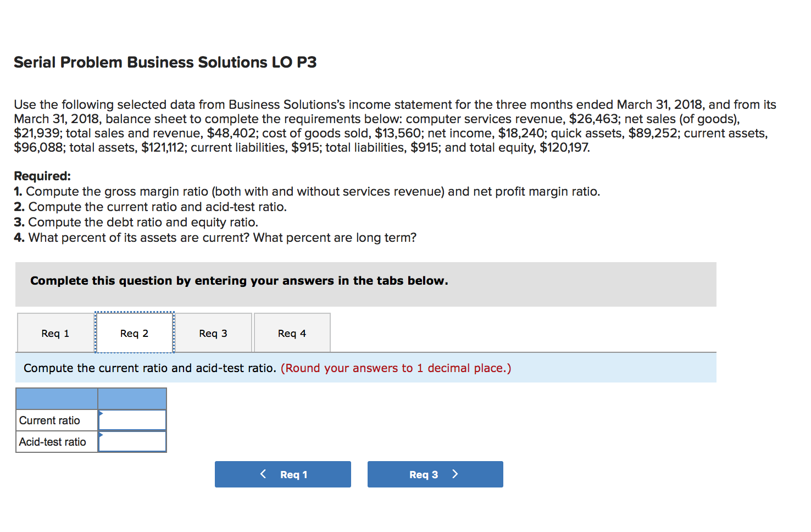This screenshot has height=532, width=811.
Task: Switch to the Req 3 tab
Action: pos(213,332)
